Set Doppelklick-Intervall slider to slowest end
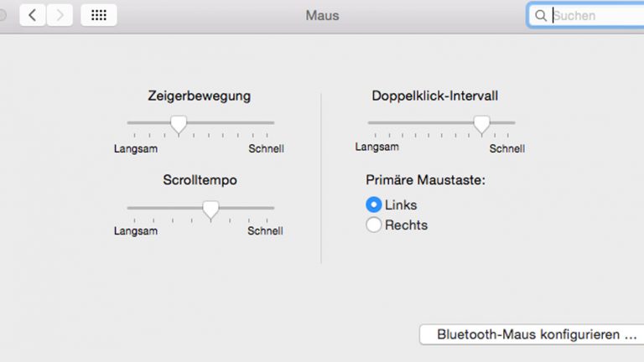 pos(369,123)
